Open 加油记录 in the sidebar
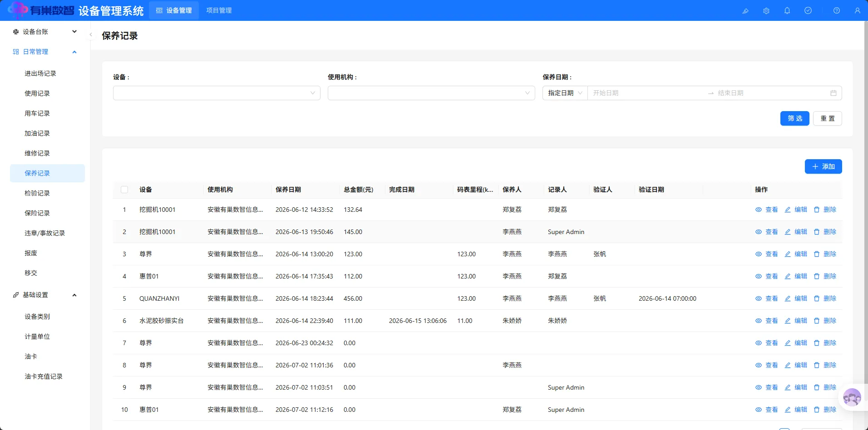This screenshot has height=430, width=868. (x=47, y=133)
